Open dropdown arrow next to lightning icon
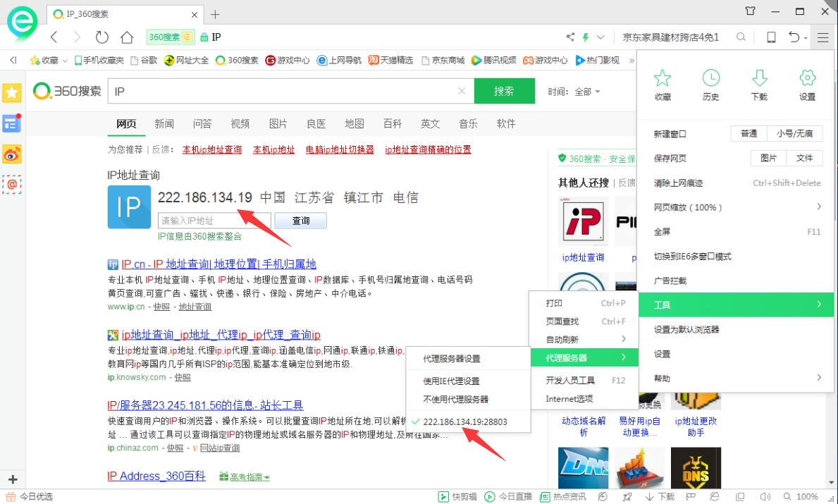This screenshot has width=838, height=504. coord(600,37)
